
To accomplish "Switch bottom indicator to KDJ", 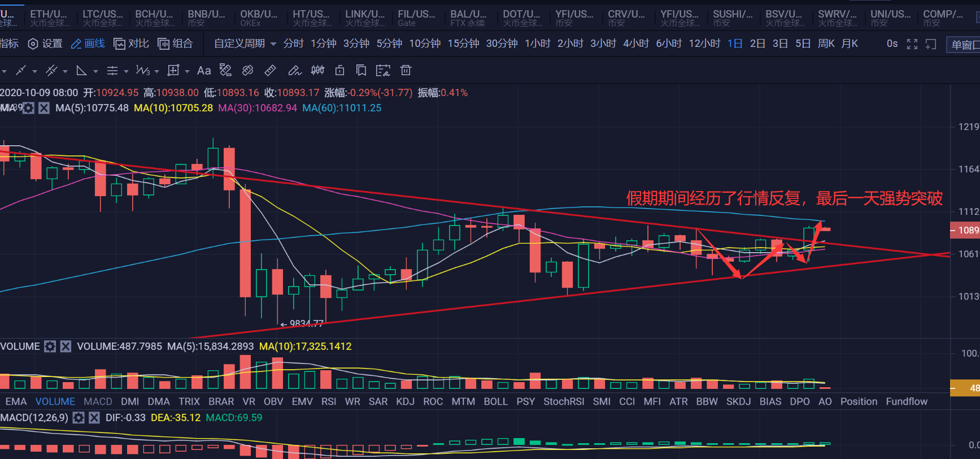I will tap(405, 401).
